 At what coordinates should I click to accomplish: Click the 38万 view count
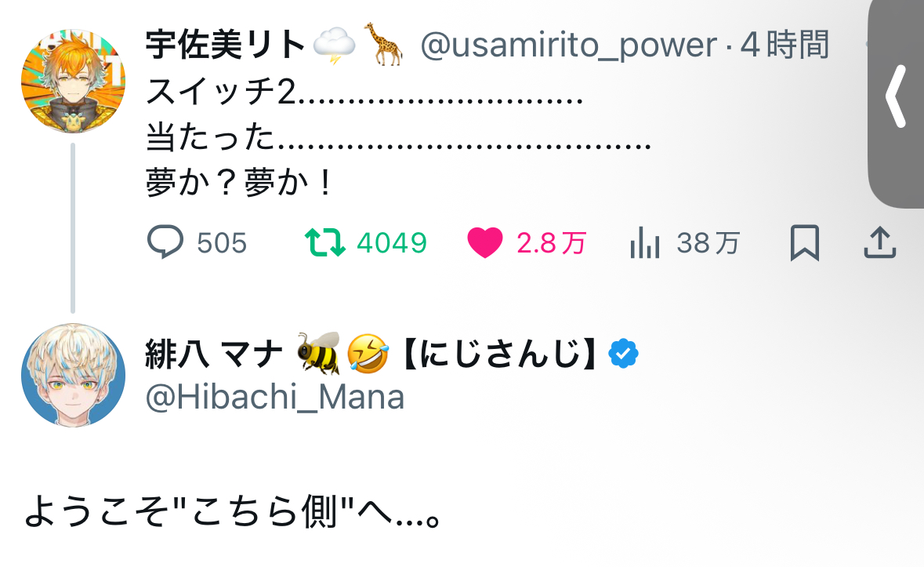pos(708,244)
